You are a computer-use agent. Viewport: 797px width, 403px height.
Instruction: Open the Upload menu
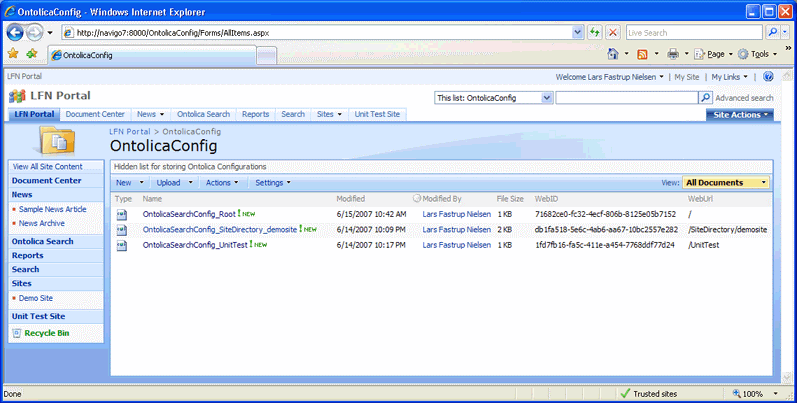point(174,182)
